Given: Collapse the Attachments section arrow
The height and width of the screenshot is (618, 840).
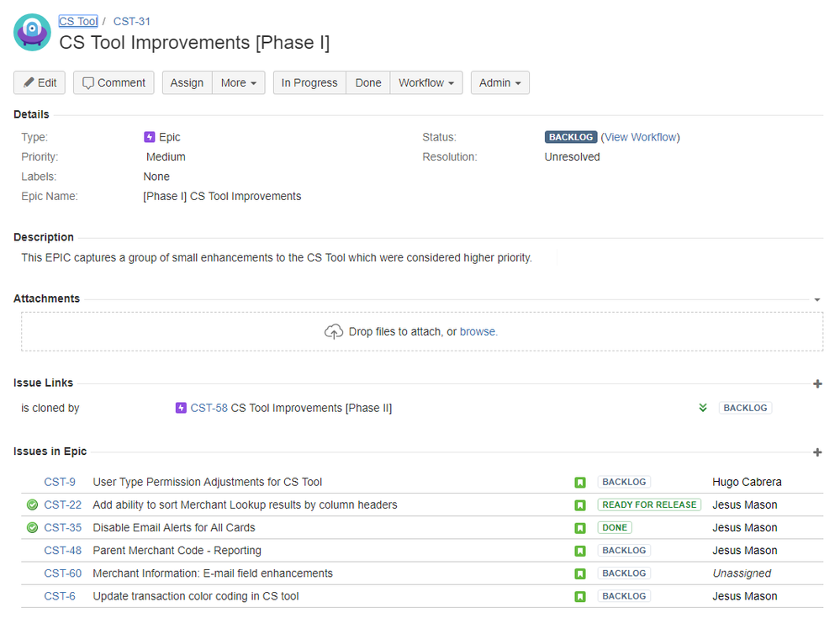Looking at the screenshot, I should [817, 299].
